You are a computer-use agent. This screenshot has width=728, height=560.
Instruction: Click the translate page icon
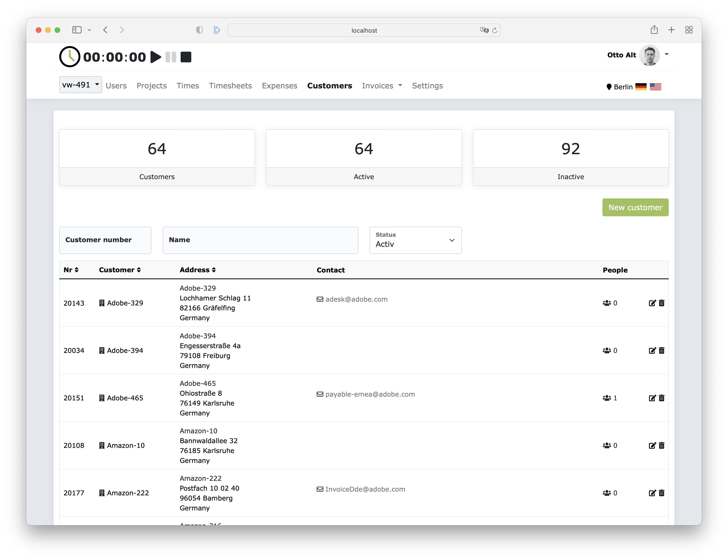coord(484,30)
